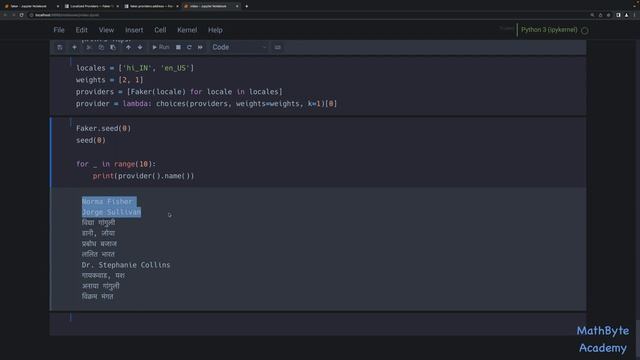Click the print(provider().name()) line
The width and height of the screenshot is (640, 360).
point(143,176)
